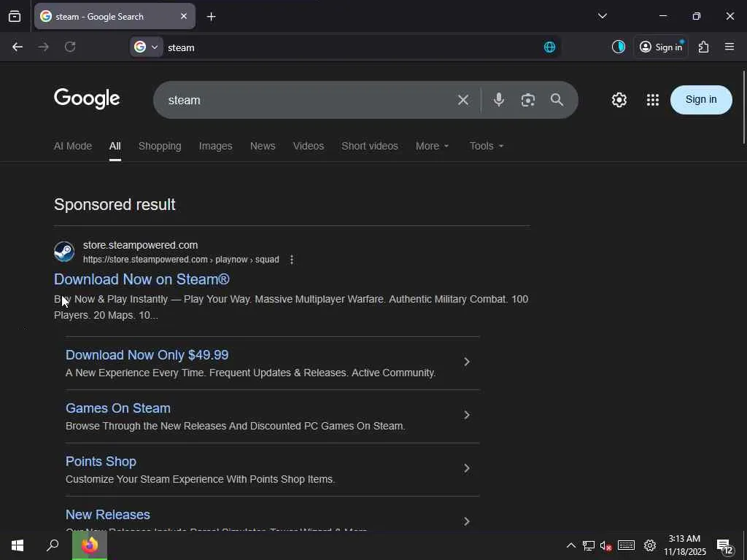This screenshot has width=747, height=560.
Task: Expand chevron beside Points Shop
Action: pyautogui.click(x=467, y=469)
